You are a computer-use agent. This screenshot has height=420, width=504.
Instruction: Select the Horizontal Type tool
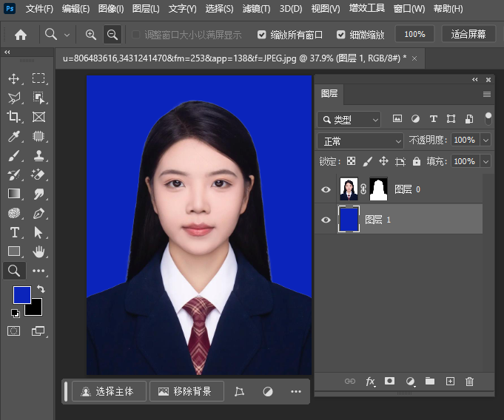14,232
